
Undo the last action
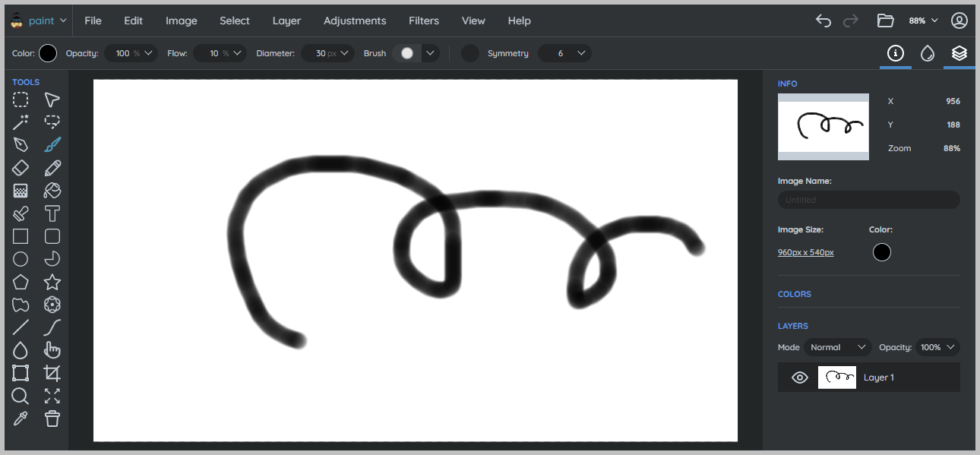point(824,21)
